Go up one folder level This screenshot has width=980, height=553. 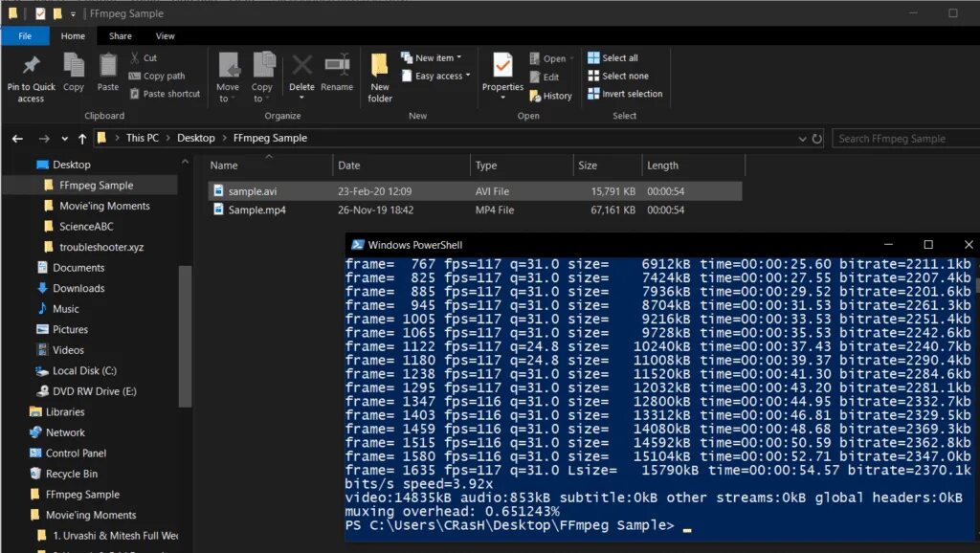click(82, 138)
